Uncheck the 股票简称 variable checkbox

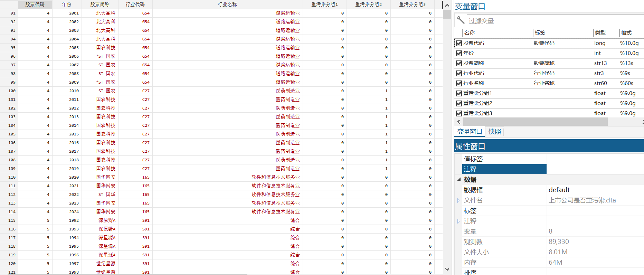point(459,63)
